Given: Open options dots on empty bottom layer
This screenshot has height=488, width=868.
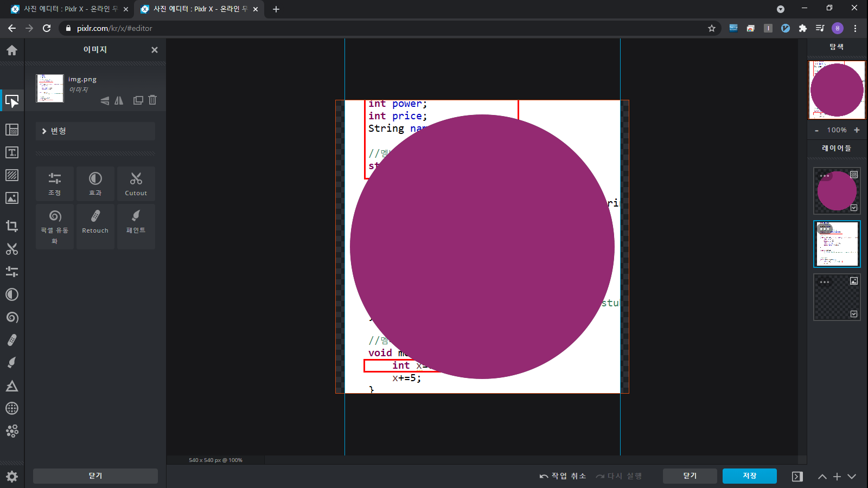Looking at the screenshot, I should [x=825, y=282].
